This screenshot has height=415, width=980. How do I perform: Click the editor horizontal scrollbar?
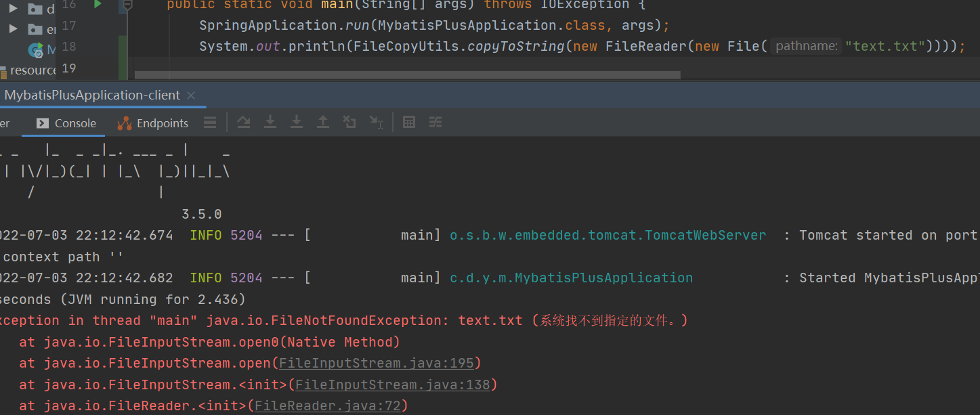click(406, 74)
